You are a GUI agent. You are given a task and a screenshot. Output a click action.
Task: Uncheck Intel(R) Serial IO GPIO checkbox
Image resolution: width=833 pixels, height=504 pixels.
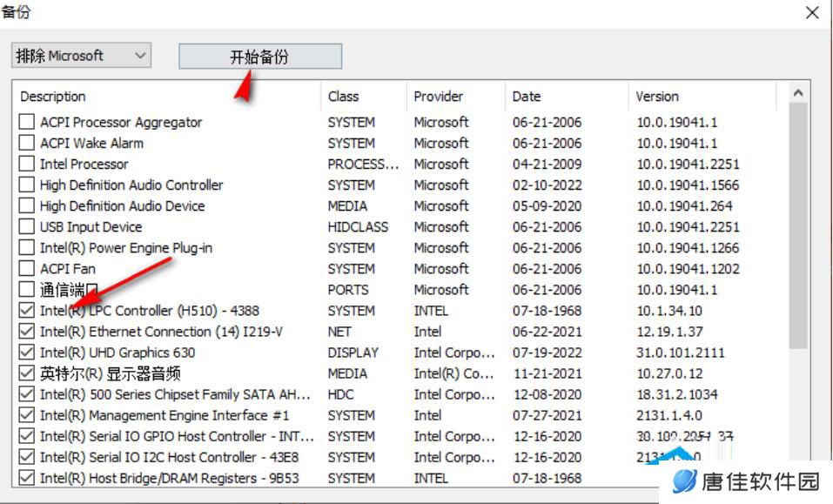(x=27, y=436)
